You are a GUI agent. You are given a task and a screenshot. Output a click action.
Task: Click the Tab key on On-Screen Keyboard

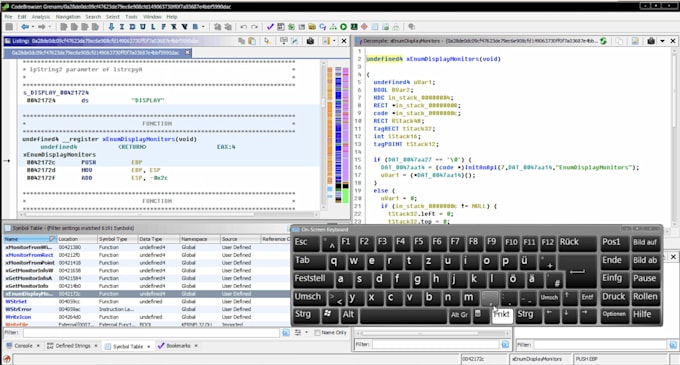[309, 261]
